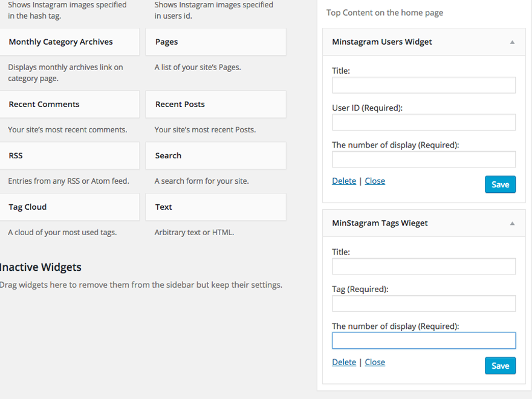Select the Tag Cloud widget

pos(69,207)
